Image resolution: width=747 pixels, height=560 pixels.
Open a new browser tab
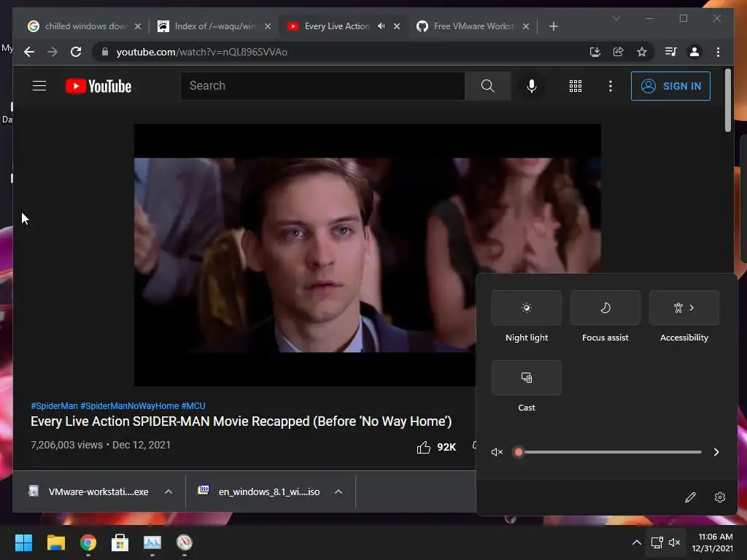click(553, 26)
